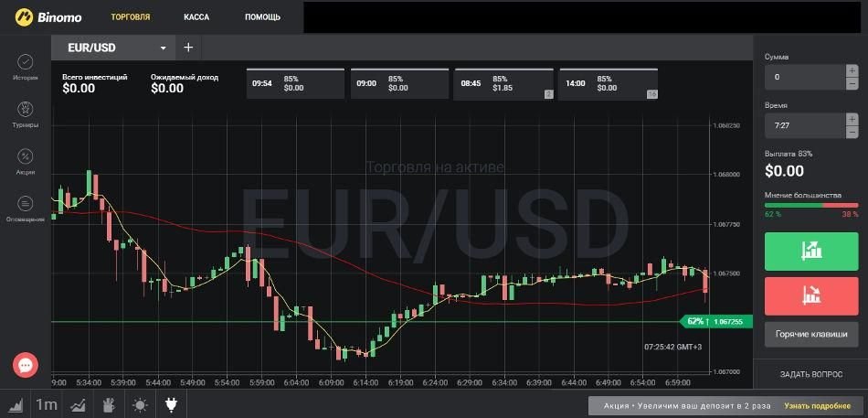Increase the Сумма amount with plus

pos(852,70)
